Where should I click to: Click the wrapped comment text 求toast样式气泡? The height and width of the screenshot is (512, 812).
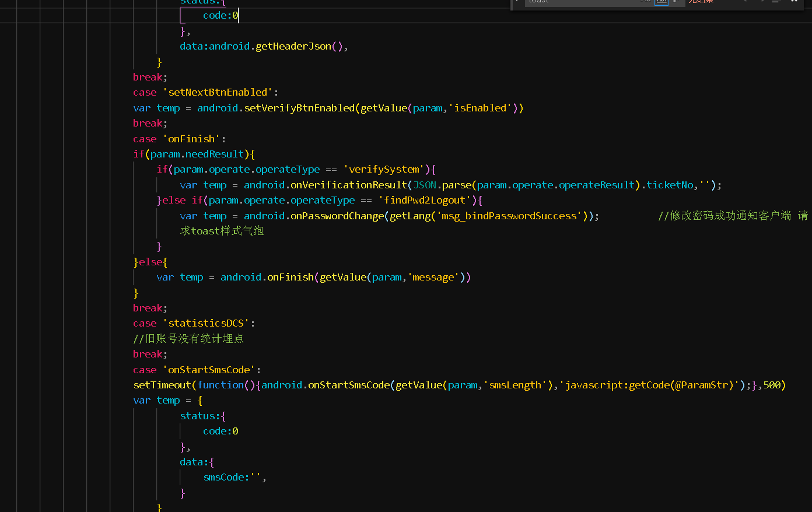222,231
